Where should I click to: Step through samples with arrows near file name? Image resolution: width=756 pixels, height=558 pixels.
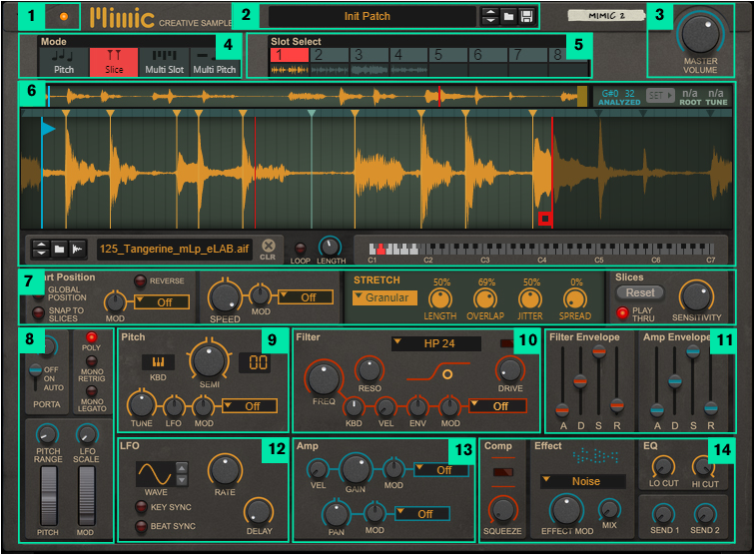tap(41, 250)
